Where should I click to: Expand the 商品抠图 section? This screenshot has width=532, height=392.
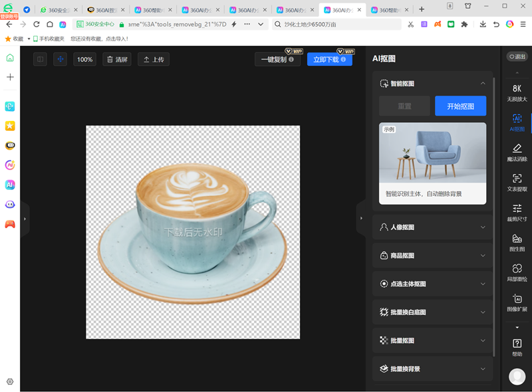[432, 256]
